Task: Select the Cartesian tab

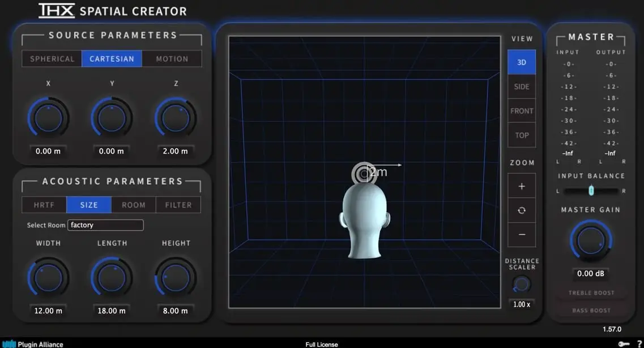Action: point(112,59)
